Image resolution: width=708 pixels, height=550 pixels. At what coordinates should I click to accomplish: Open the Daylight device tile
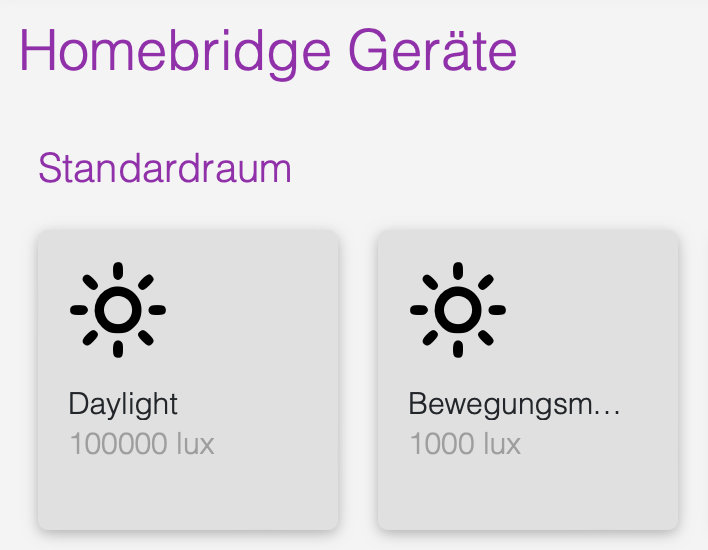188,380
